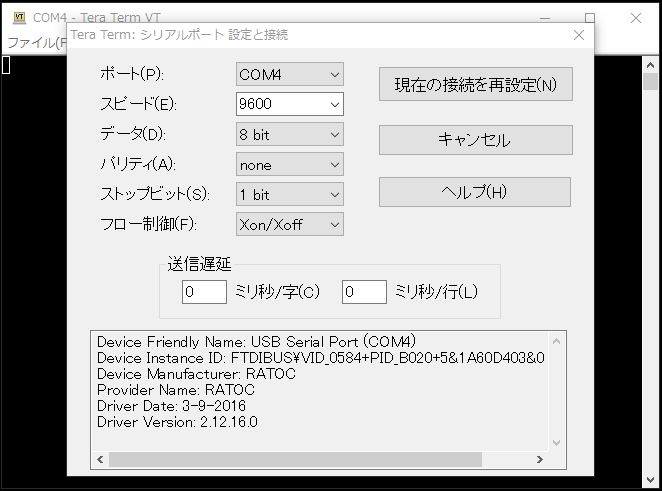The width and height of the screenshot is (662, 491).
Task: Click the terminal cursor block in Tera Term
Action: 5,65
